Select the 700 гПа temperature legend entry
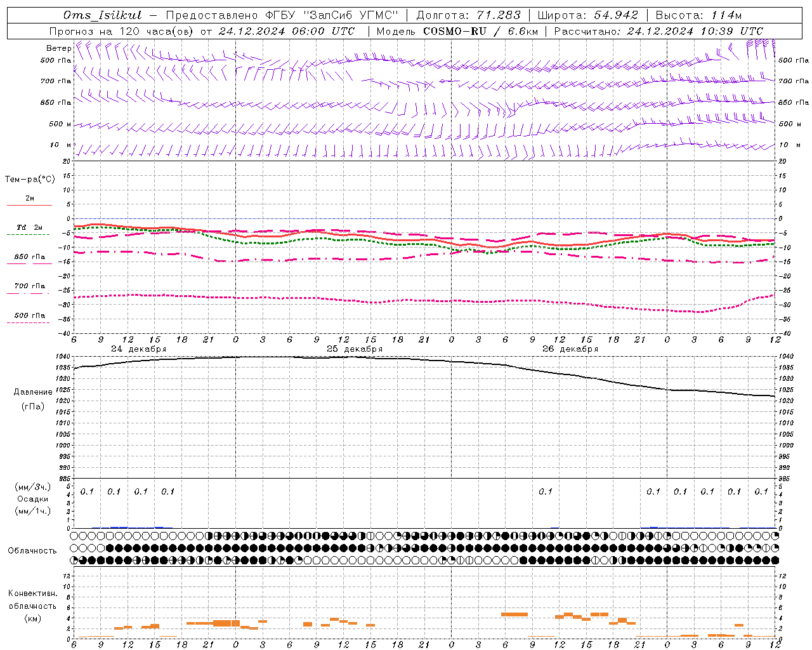The height and width of the screenshot is (650, 812). coord(30,288)
